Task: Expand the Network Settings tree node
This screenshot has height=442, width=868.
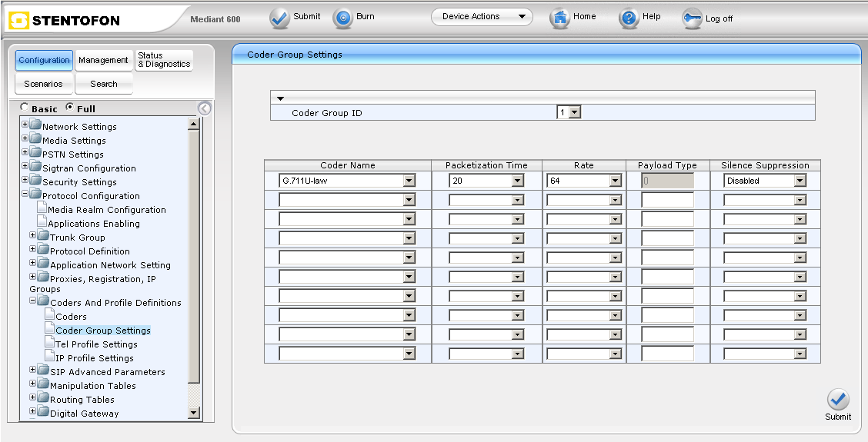Action: [25, 125]
